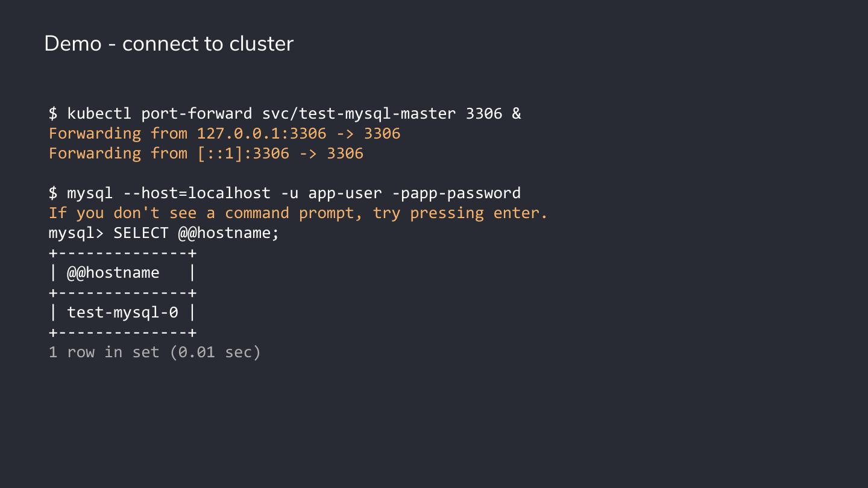
Task: Click the "@@hostname" table column header
Action: (x=113, y=272)
